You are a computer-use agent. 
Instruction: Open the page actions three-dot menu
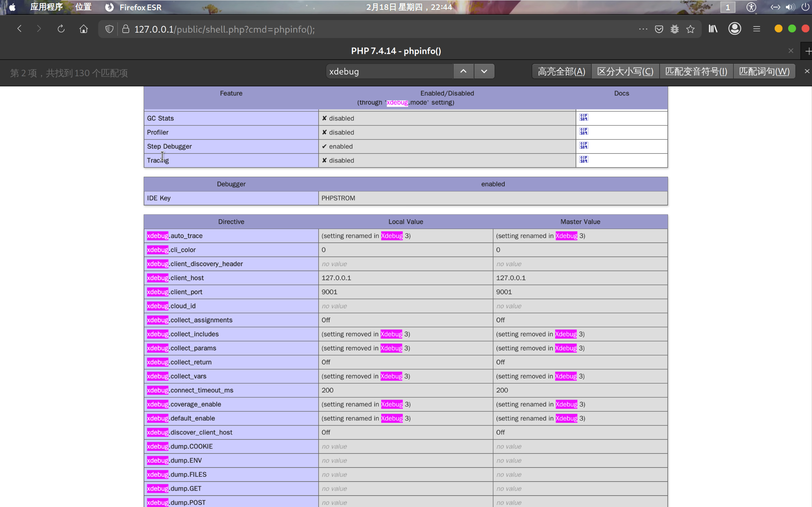click(x=643, y=29)
